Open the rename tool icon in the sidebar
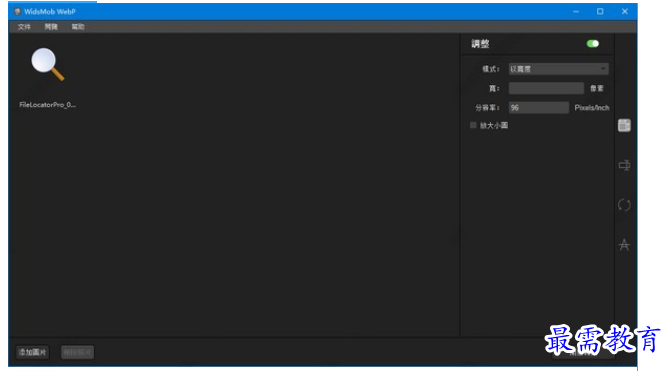The width and height of the screenshot is (669, 371). click(624, 165)
